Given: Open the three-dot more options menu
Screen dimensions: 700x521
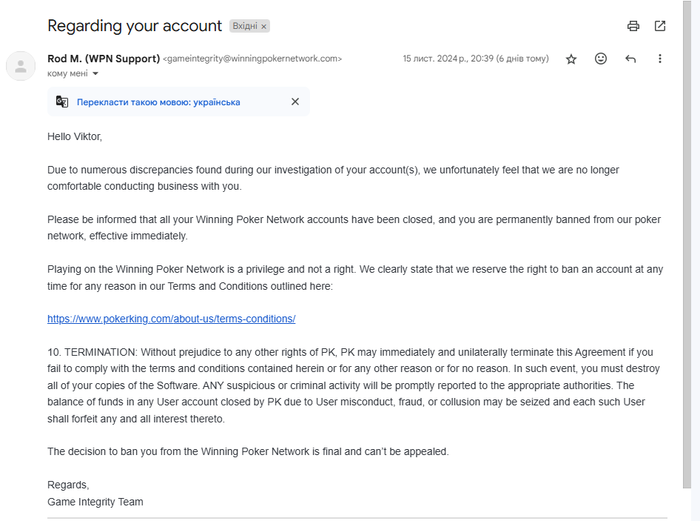Looking at the screenshot, I should (x=660, y=59).
